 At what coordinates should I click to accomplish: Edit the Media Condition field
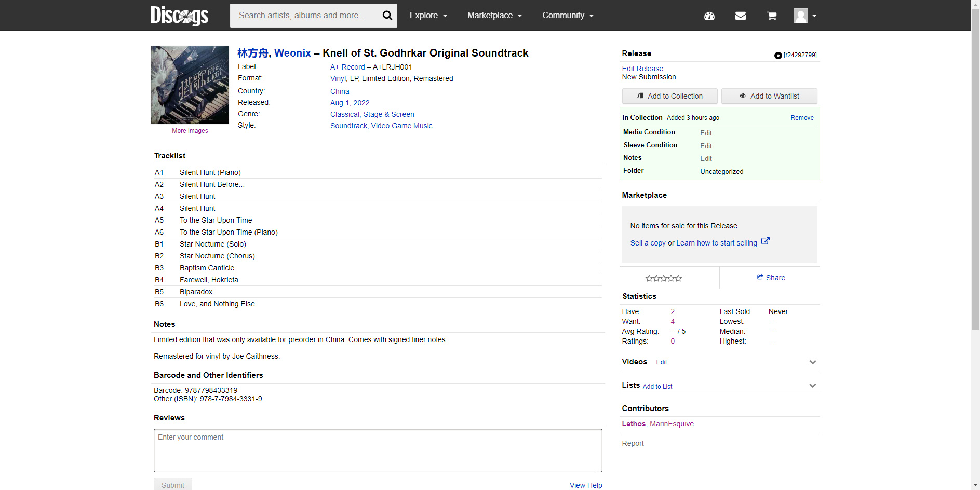tap(706, 133)
